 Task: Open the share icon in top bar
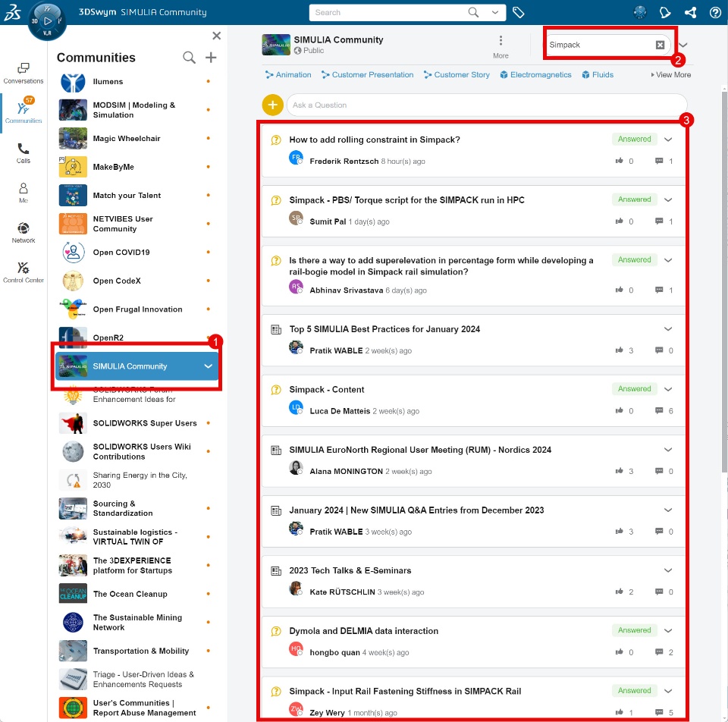pos(690,13)
